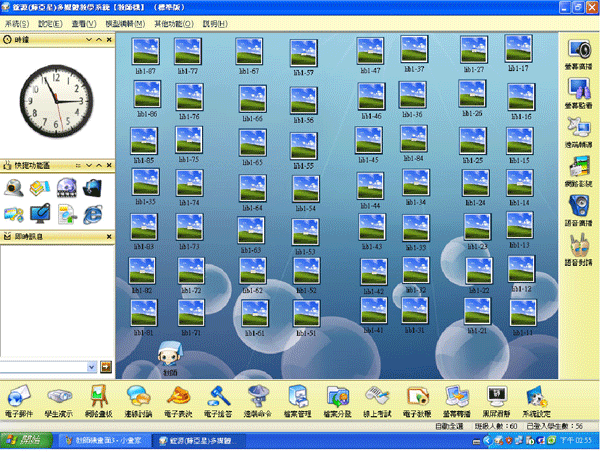Start 電子表決 electronic voting
Viewport: 600px width, 458px height.
(x=178, y=401)
